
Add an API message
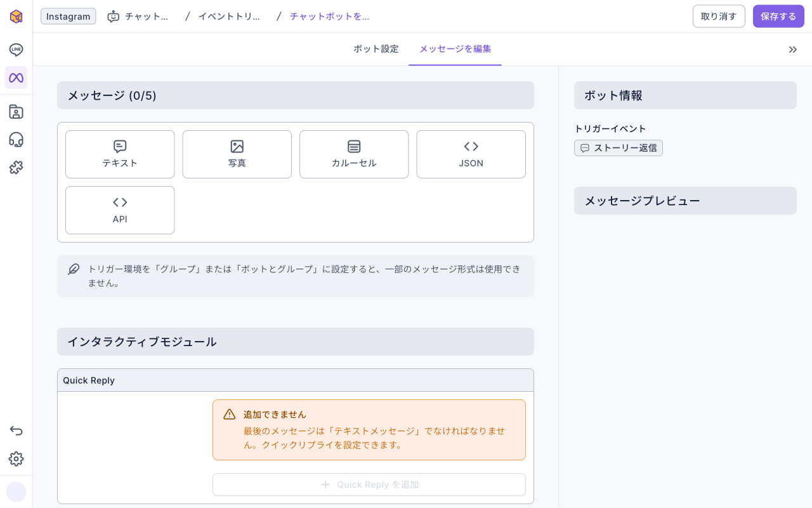(x=120, y=210)
